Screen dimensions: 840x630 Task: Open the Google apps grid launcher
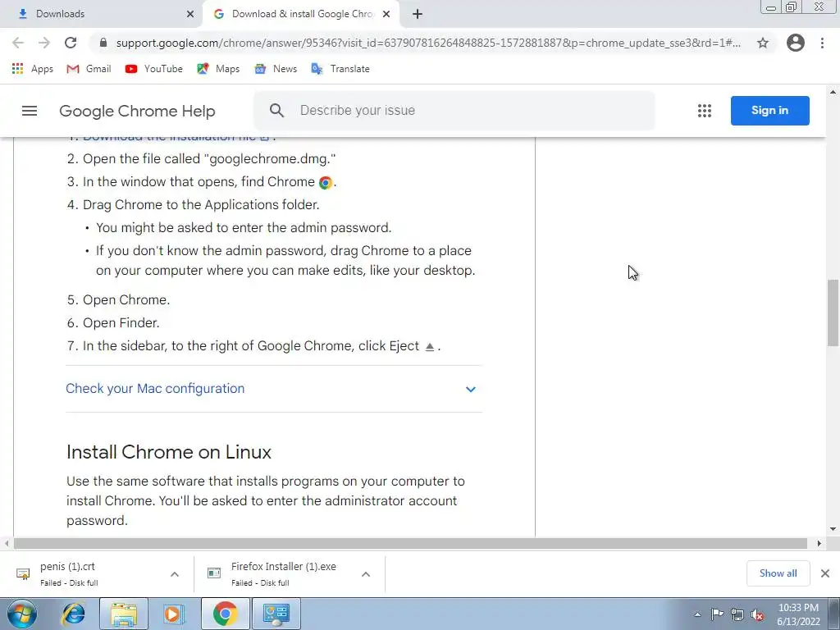pos(705,111)
